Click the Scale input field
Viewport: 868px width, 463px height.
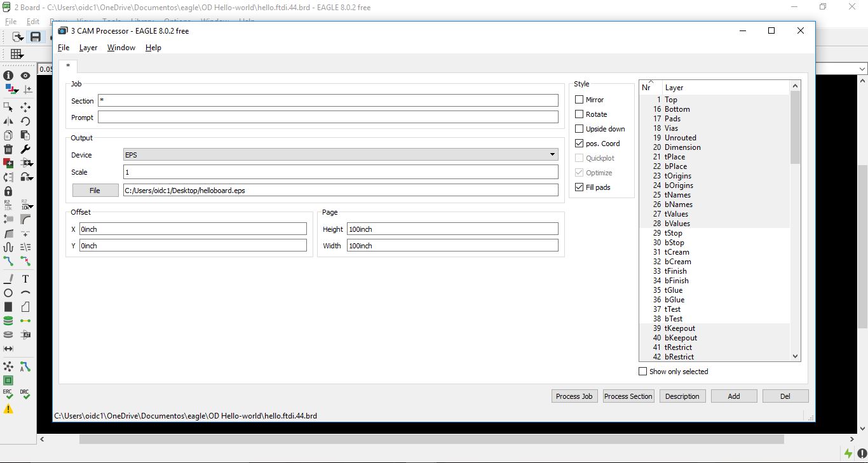(x=341, y=172)
